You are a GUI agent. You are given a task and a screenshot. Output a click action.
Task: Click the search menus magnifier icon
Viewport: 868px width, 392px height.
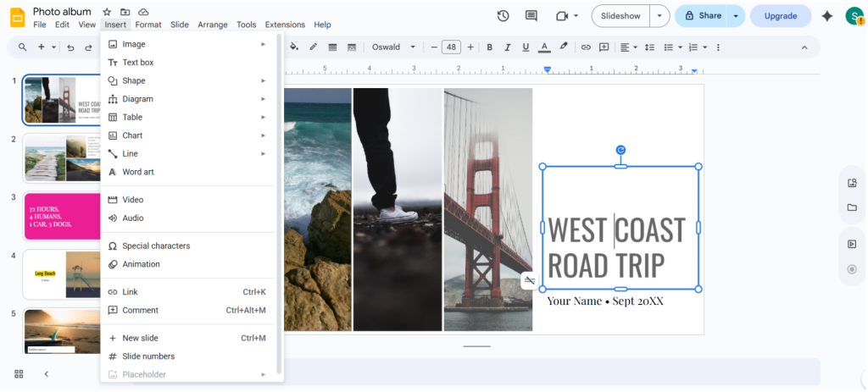click(x=23, y=47)
